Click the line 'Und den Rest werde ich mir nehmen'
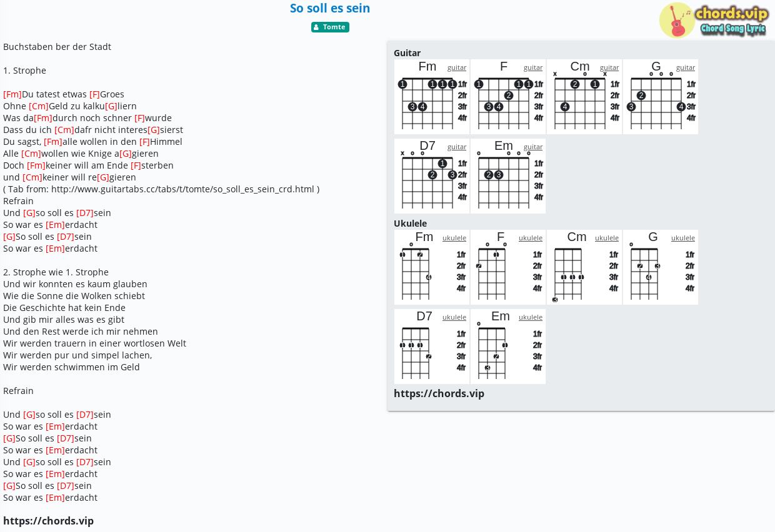Screen dimensions: 775x532 (81, 332)
